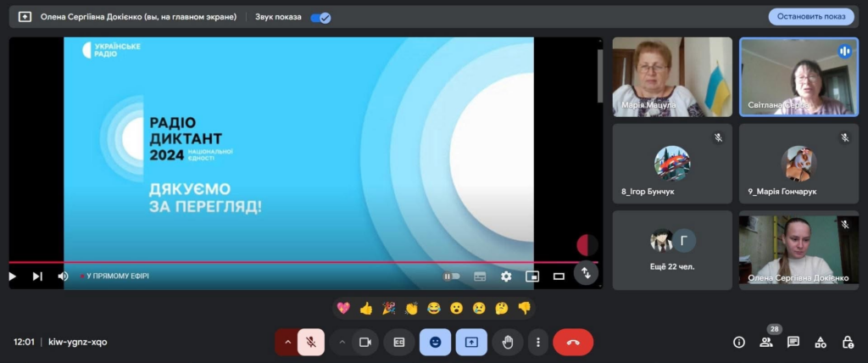Mute the YouTube player volume
The image size is (868, 363).
pos(63,276)
